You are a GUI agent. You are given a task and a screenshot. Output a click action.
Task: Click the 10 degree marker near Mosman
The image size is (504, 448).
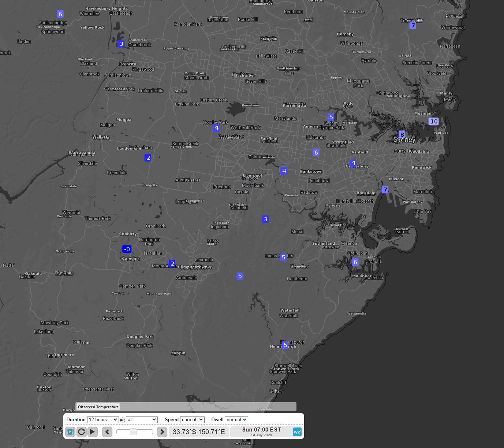434,121
